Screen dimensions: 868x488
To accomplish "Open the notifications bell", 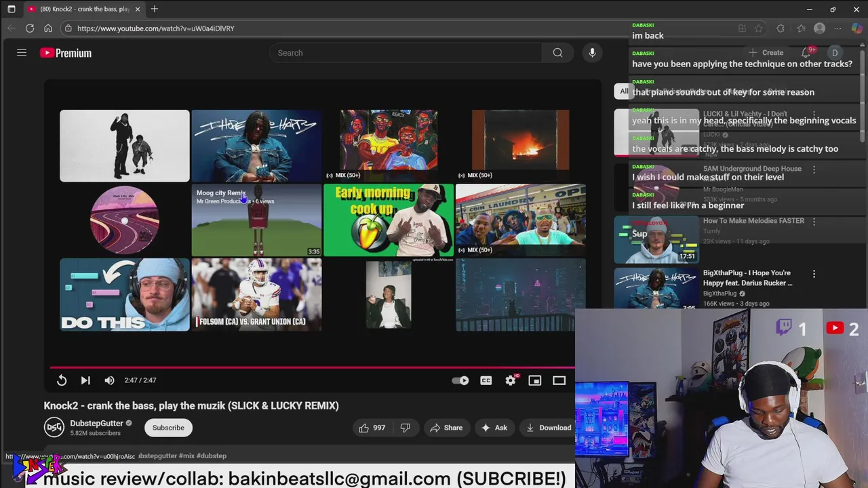I will (807, 53).
